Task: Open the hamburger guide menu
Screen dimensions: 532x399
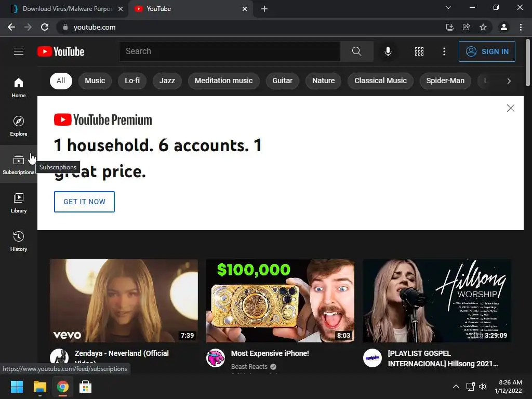Action: (x=19, y=51)
